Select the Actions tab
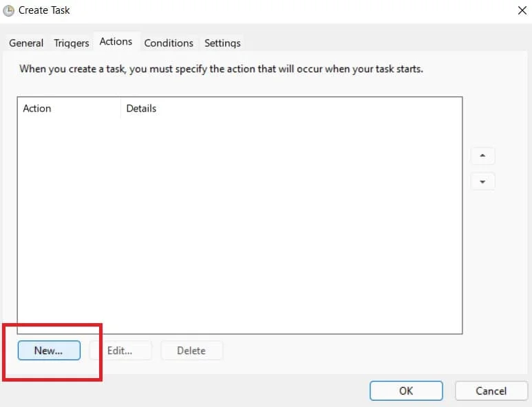The width and height of the screenshot is (532, 407). [x=116, y=41]
